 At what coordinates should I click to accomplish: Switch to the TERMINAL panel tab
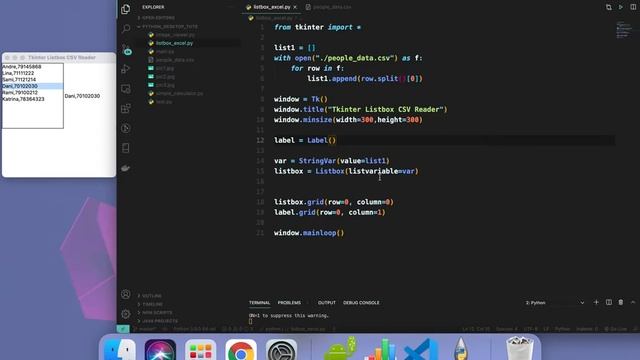point(260,303)
